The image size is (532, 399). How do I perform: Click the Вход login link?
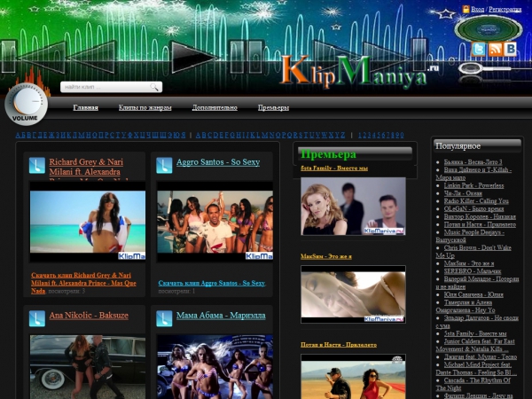tap(477, 10)
